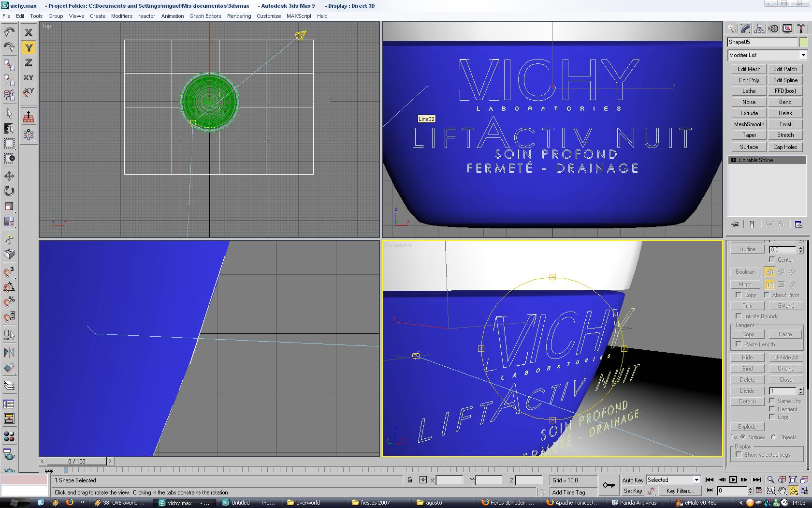Toggle the Percent Snap tool
Viewport: 812px width, 508px height.
(x=9, y=302)
